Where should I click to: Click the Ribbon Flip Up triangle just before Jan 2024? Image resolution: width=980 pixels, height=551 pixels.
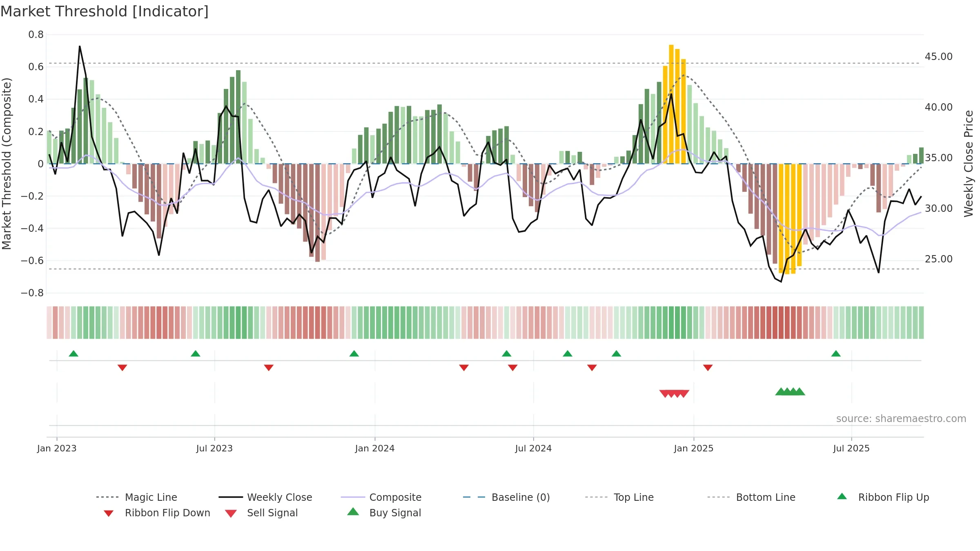pos(354,353)
